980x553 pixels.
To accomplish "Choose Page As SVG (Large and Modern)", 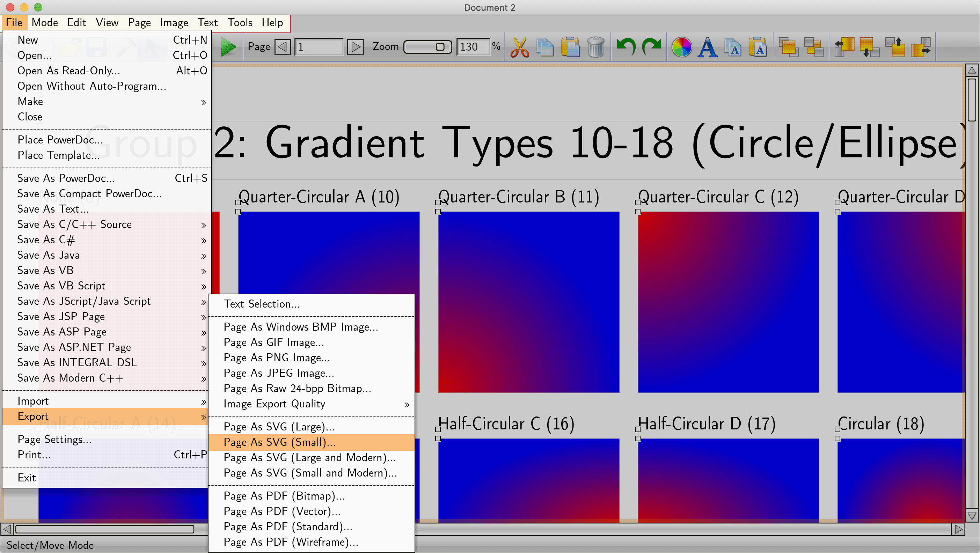I will click(311, 458).
